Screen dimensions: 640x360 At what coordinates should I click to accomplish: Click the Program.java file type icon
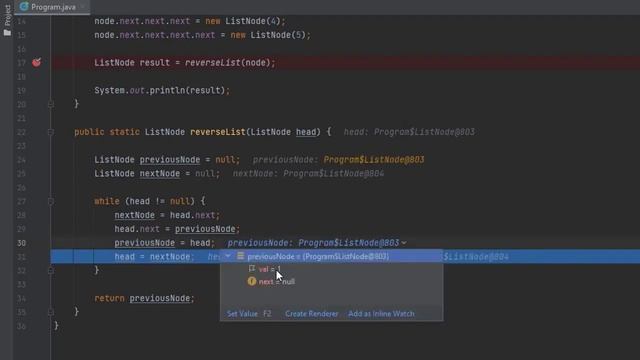coord(24,7)
